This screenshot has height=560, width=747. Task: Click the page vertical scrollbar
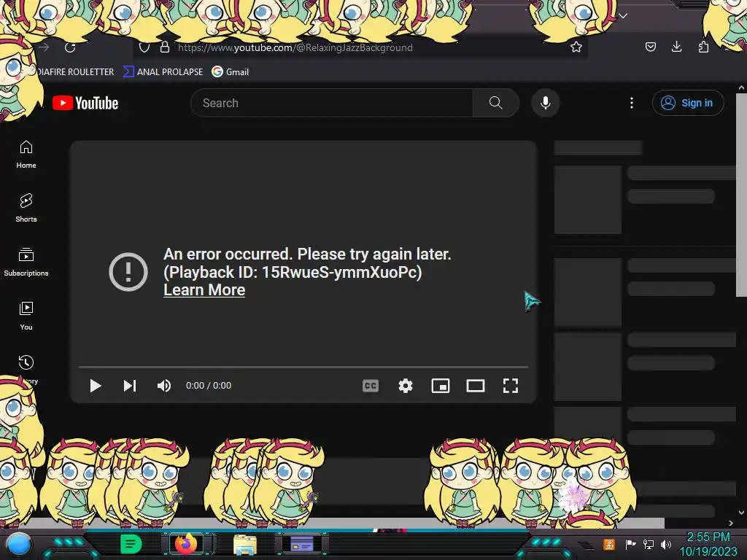pyautogui.click(x=741, y=195)
